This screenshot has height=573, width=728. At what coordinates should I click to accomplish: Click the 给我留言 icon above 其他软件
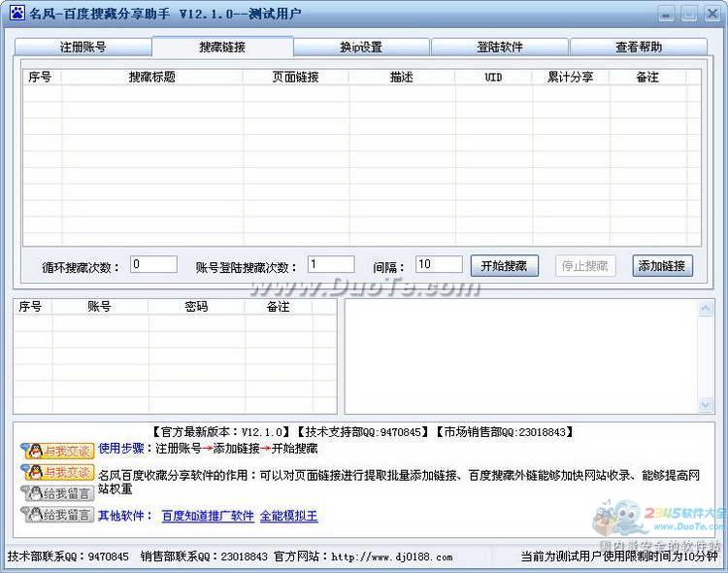[x=57, y=493]
